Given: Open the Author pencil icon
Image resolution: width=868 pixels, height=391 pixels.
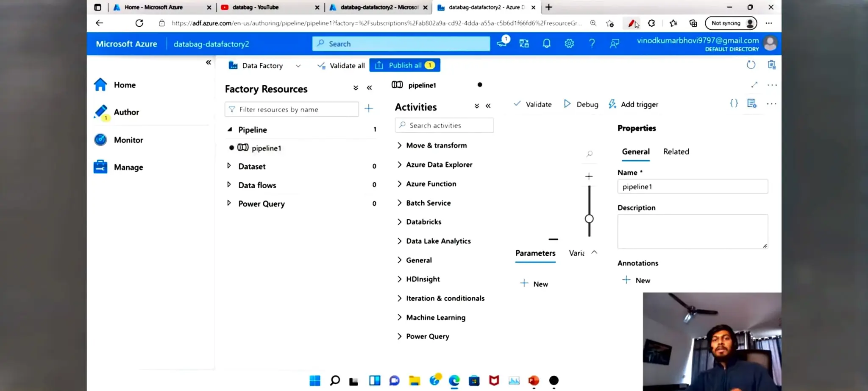Looking at the screenshot, I should (x=101, y=112).
